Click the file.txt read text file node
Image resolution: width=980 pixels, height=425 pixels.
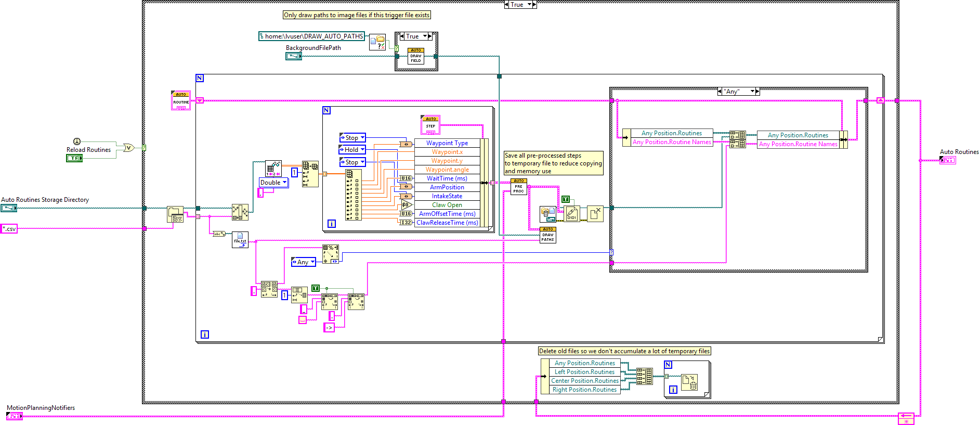click(240, 240)
